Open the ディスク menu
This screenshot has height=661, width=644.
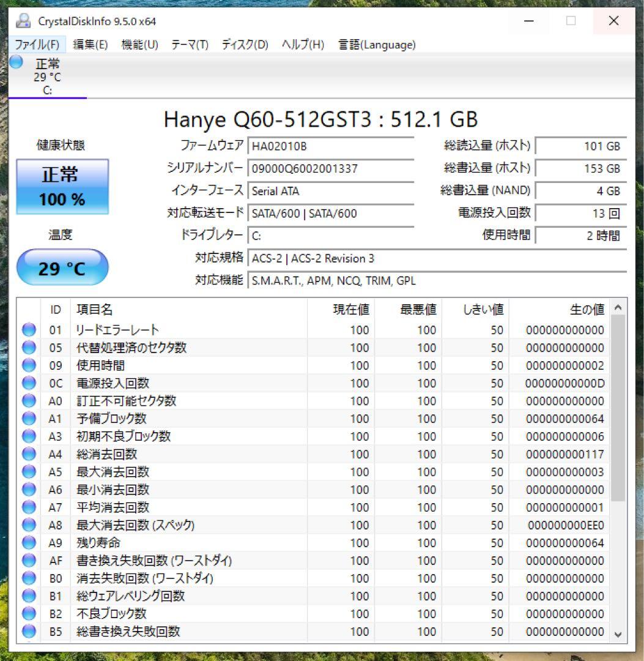click(243, 44)
